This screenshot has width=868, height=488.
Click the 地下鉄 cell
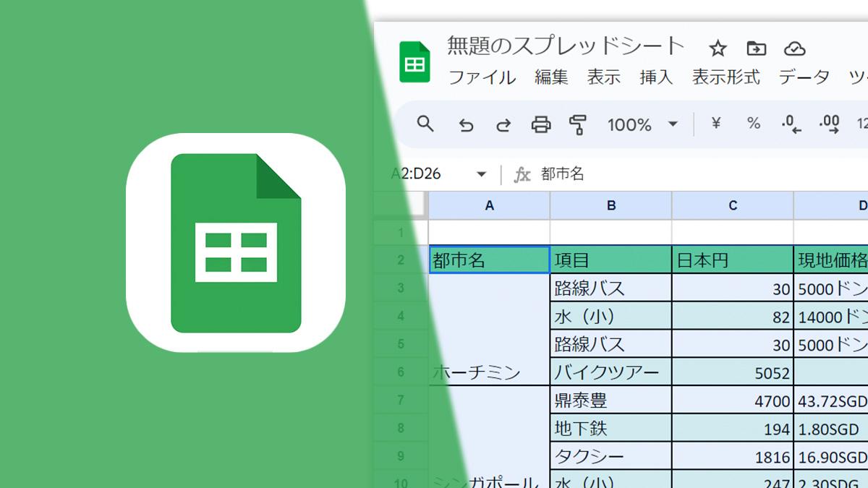[x=611, y=428]
